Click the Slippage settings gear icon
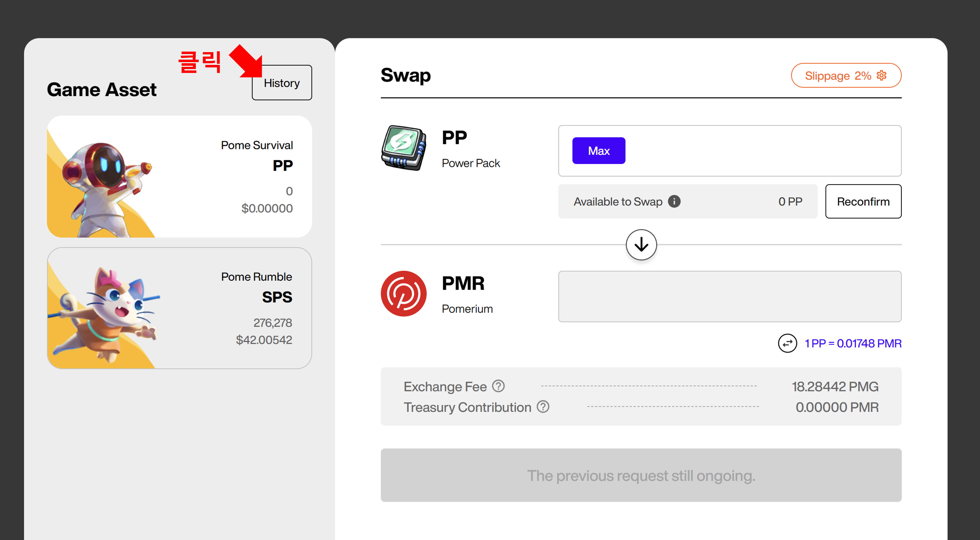Image resolution: width=980 pixels, height=540 pixels. pyautogui.click(x=881, y=75)
